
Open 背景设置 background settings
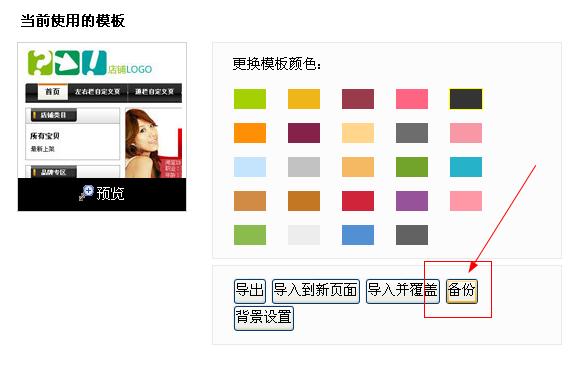[264, 318]
